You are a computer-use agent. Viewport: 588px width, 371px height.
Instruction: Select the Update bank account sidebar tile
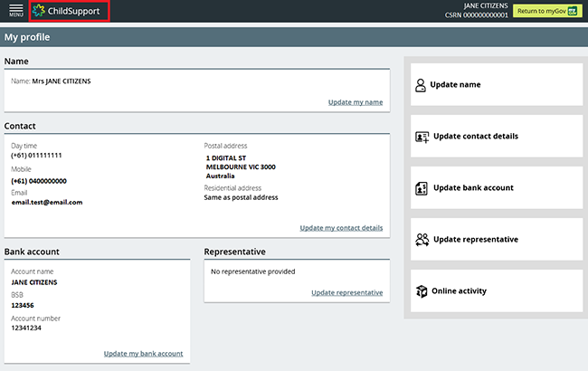[495, 188]
